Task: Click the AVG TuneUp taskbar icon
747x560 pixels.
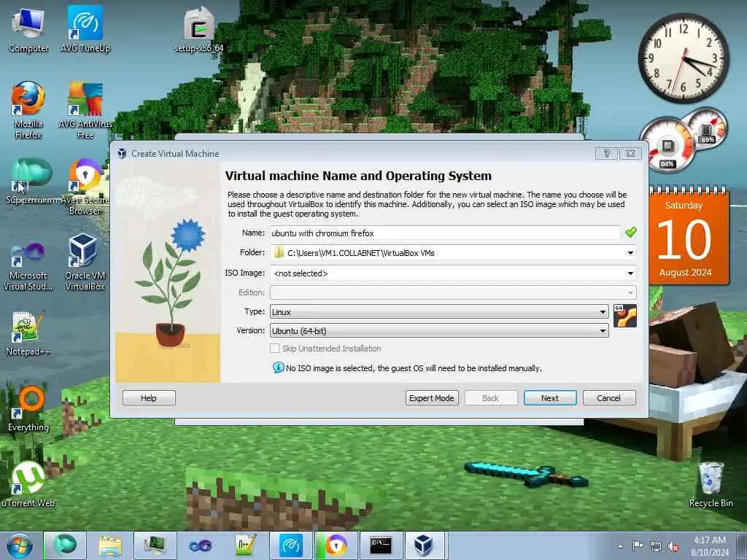Action: [290, 545]
